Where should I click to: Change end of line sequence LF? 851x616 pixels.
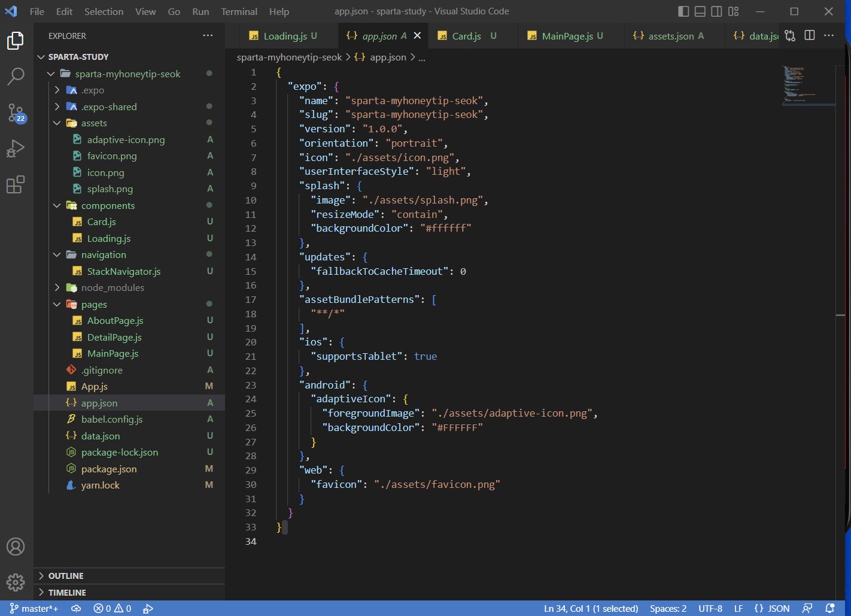tap(738, 608)
